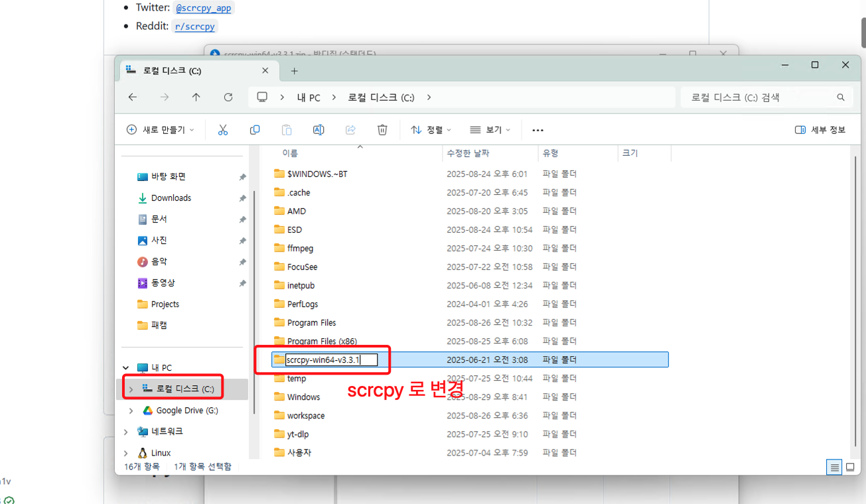Image resolution: width=866 pixels, height=504 pixels.
Task: Click the folder icon of the ffmpeg row
Action: point(279,248)
